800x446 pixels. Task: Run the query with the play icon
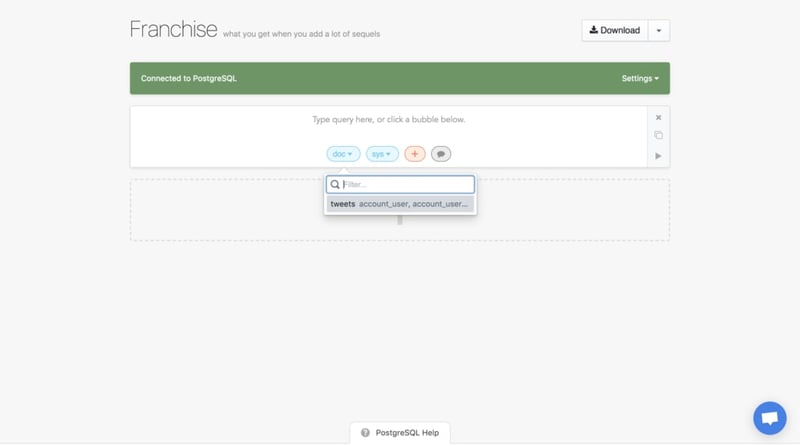coord(658,156)
